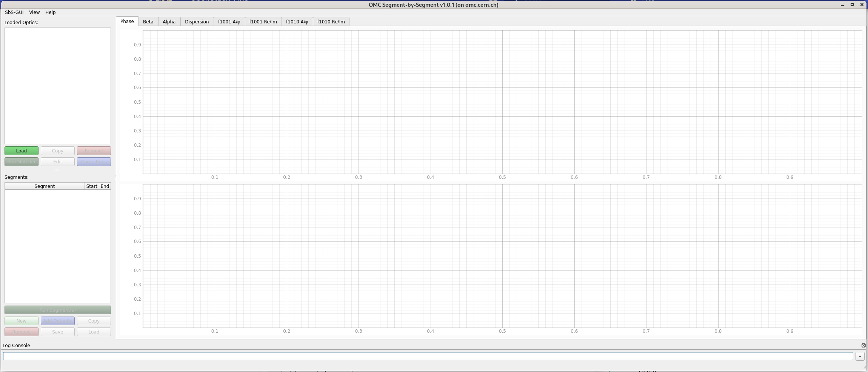Close the Log Console panel icon
The width and height of the screenshot is (868, 372).
pyautogui.click(x=863, y=345)
